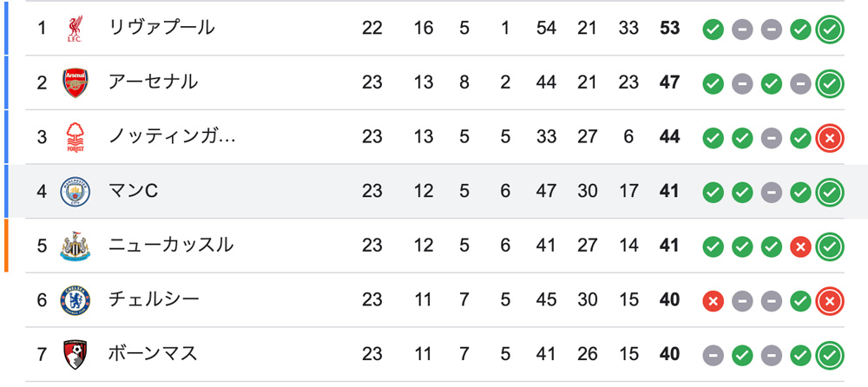Image resolution: width=868 pixels, height=387 pixels.
Task: Open the ボーンマス team link
Action: (x=153, y=354)
